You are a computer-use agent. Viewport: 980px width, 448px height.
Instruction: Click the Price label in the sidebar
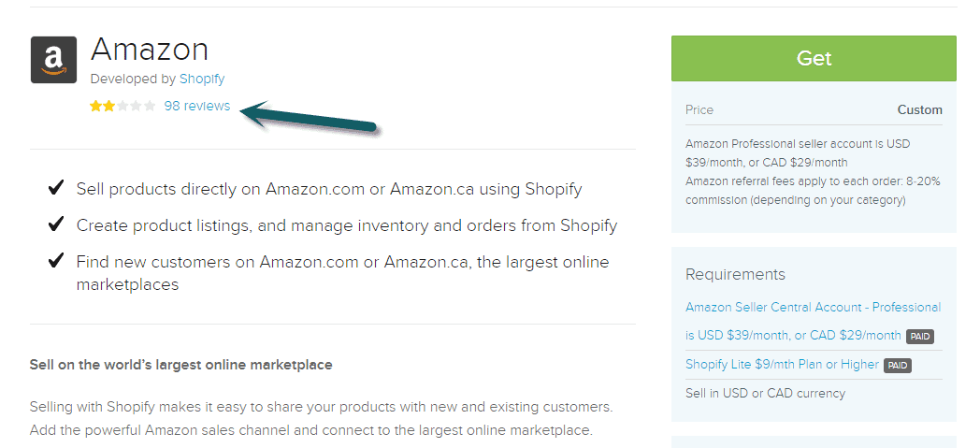699,110
